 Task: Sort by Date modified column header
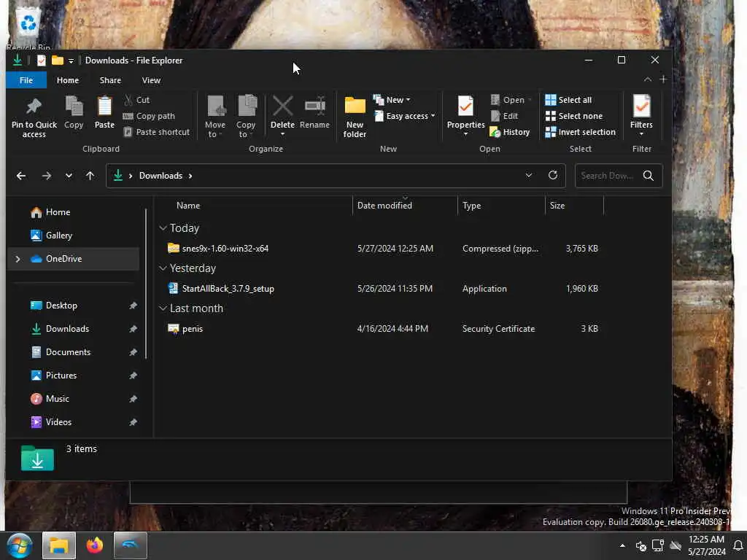(x=405, y=205)
